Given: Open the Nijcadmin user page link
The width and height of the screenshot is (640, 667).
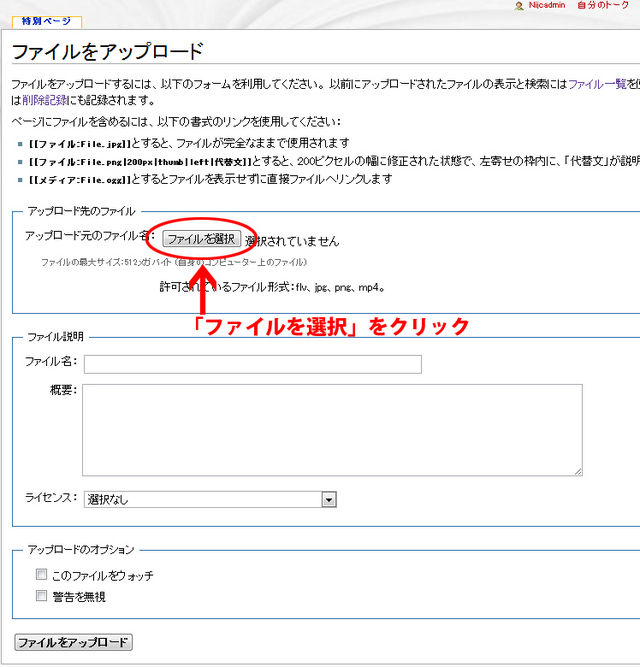Looking at the screenshot, I should pos(546,6).
